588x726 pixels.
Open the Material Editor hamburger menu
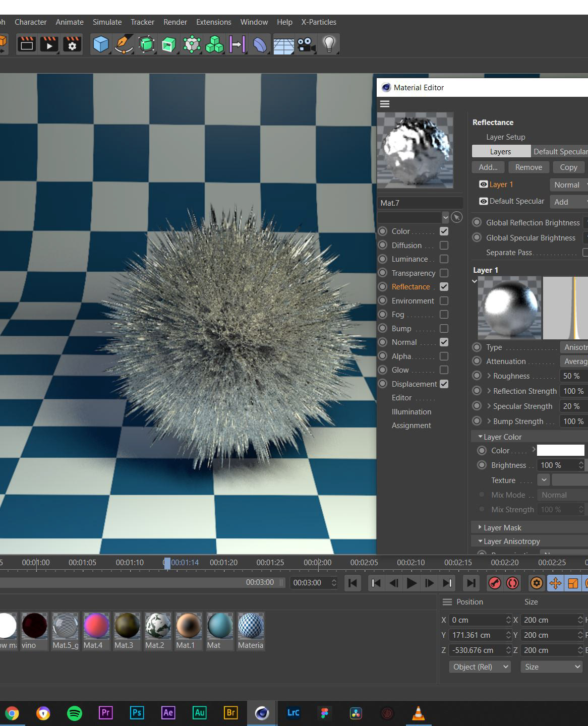click(x=385, y=104)
